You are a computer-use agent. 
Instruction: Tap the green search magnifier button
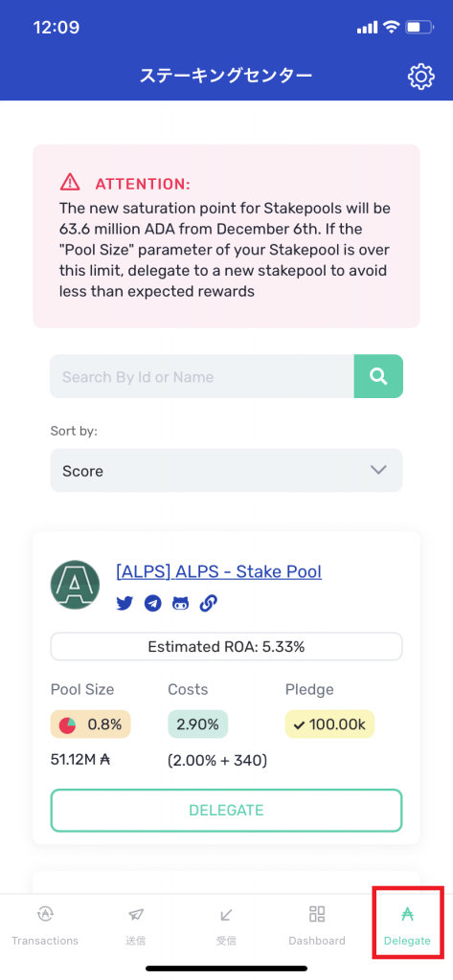click(378, 376)
